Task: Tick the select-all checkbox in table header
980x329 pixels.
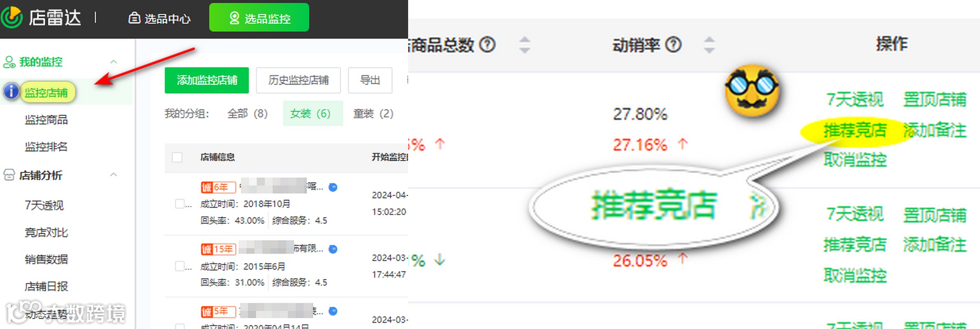Action: pyautogui.click(x=177, y=157)
